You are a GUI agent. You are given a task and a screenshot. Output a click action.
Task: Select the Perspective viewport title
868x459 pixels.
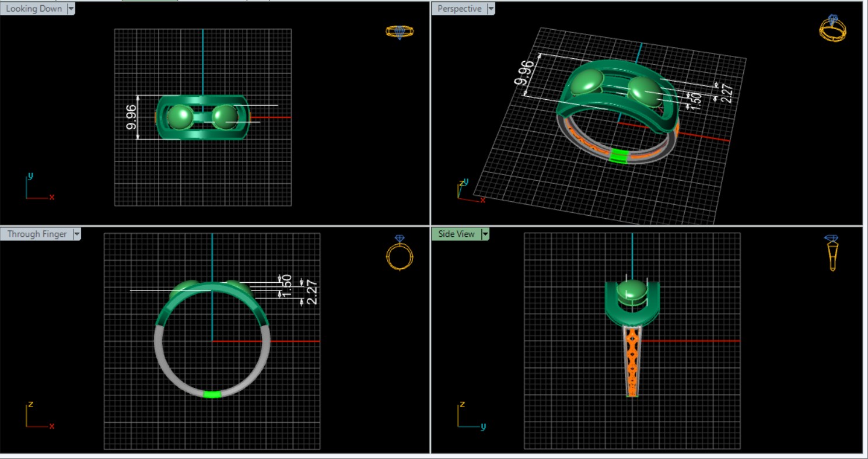459,9
